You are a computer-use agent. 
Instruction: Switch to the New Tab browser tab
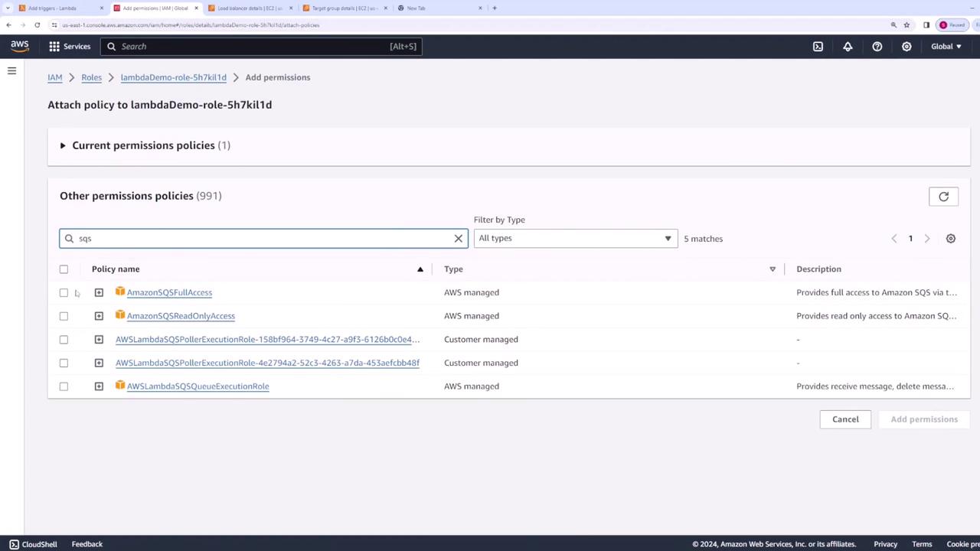(x=439, y=8)
